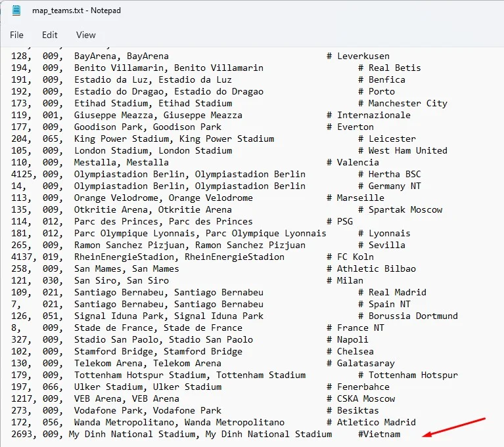
Task: Click the '# PSG' comment
Action: pyautogui.click(x=340, y=222)
